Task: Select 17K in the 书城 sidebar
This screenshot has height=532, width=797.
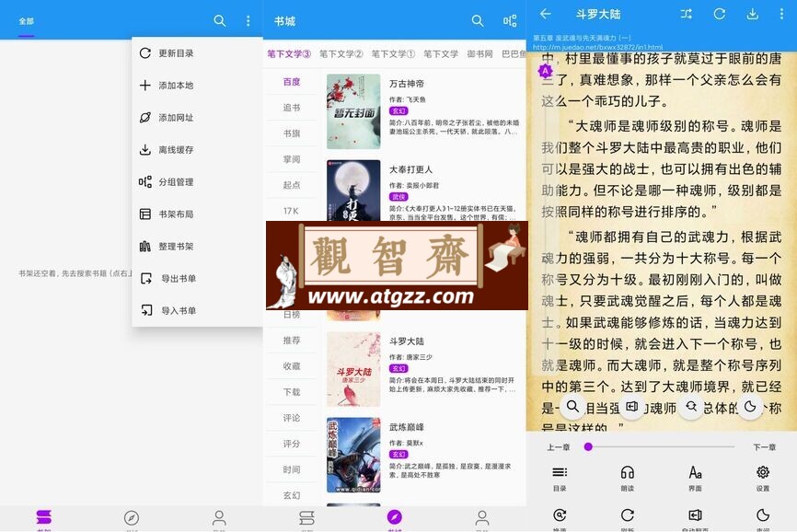Action: click(292, 211)
